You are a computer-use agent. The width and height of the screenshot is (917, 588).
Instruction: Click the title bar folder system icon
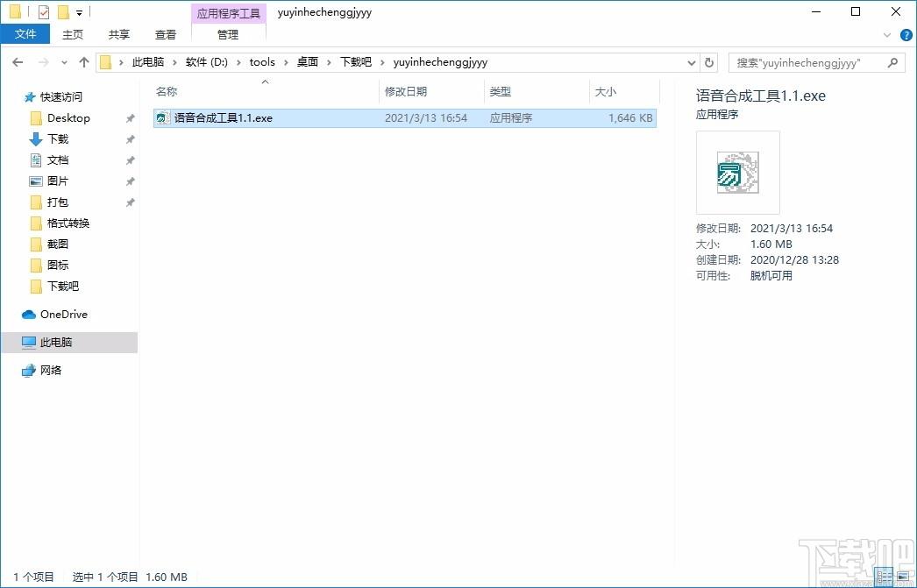click(x=15, y=11)
